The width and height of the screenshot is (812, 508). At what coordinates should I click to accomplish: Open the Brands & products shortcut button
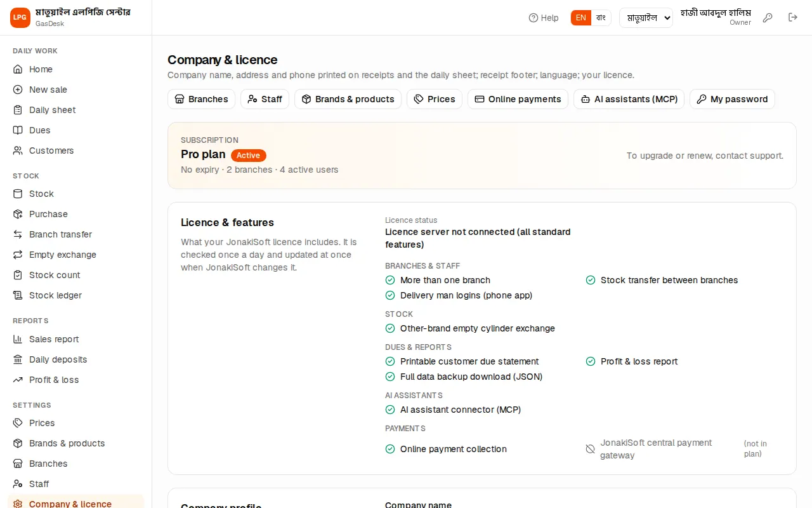coord(348,99)
